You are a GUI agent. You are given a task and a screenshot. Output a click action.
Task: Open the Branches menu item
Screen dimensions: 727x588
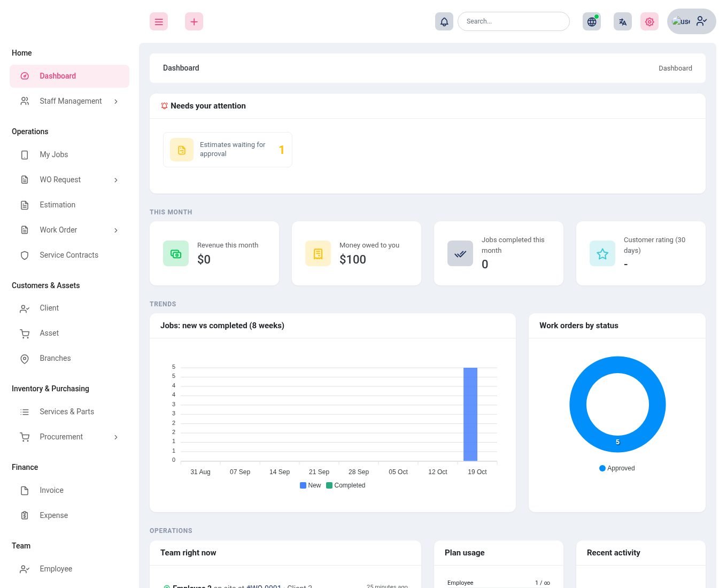(x=69, y=358)
